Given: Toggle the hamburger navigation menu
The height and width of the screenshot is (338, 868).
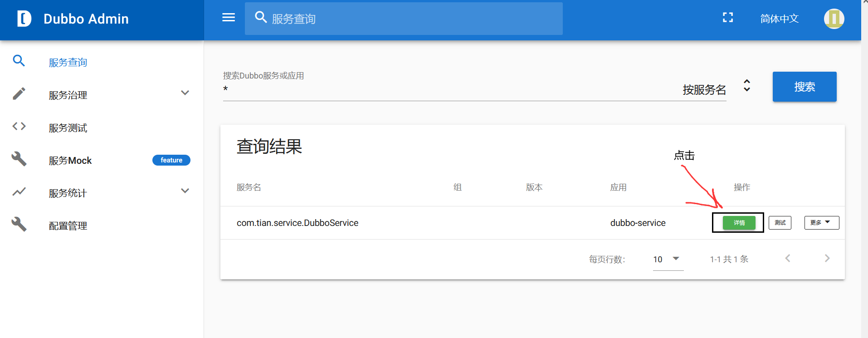Looking at the screenshot, I should [229, 18].
